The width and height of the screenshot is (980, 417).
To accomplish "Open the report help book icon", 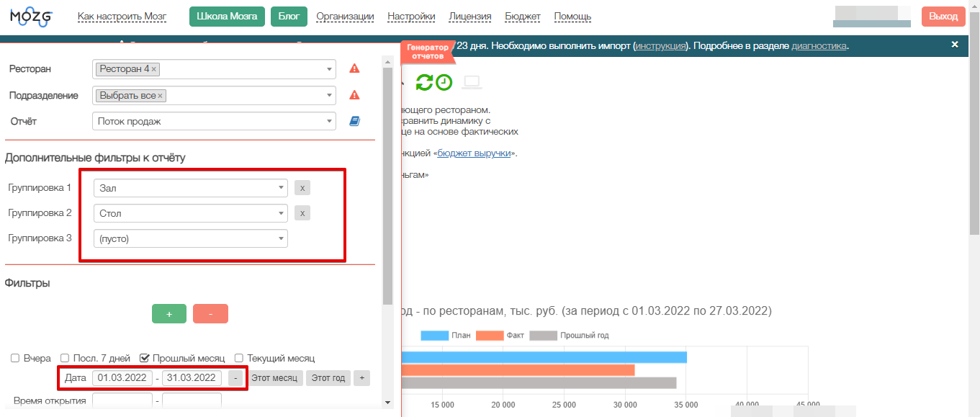I will click(x=354, y=122).
